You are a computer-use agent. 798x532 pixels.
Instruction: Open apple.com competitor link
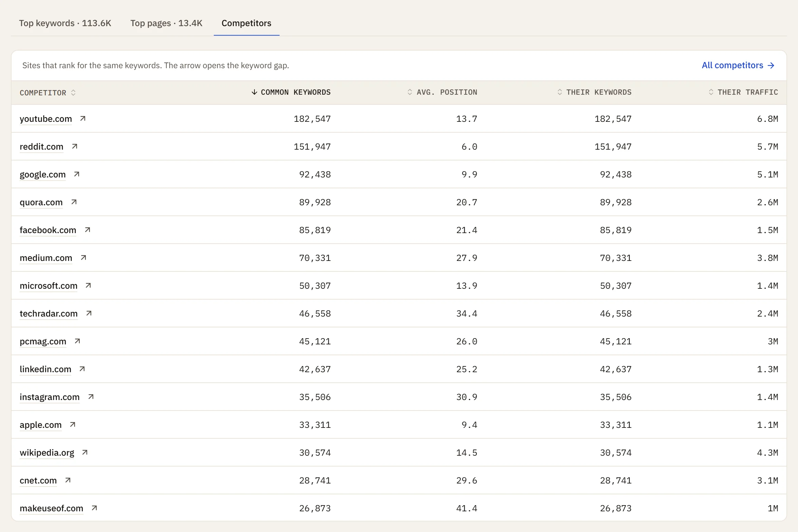41,425
